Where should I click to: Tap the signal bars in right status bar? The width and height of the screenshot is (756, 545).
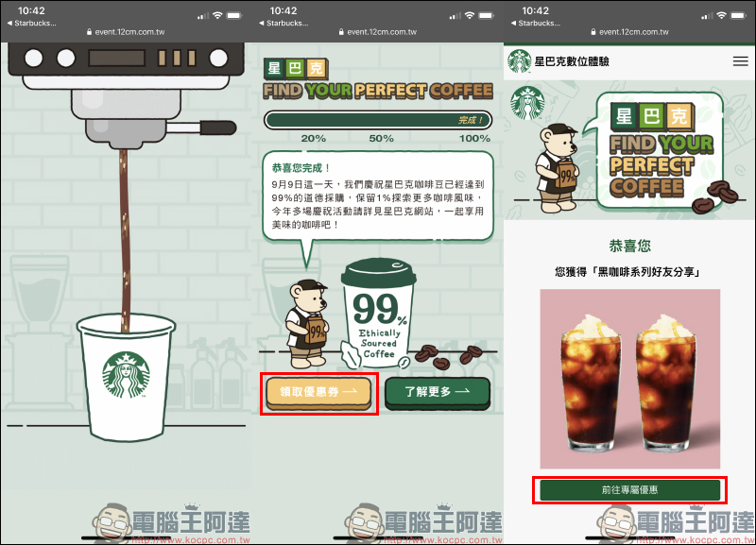point(706,16)
